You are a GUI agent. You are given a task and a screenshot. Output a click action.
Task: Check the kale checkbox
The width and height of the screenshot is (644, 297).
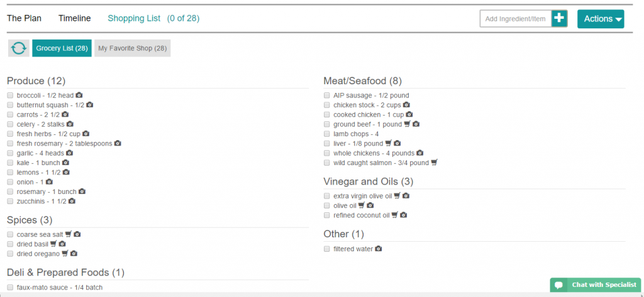[x=10, y=163]
